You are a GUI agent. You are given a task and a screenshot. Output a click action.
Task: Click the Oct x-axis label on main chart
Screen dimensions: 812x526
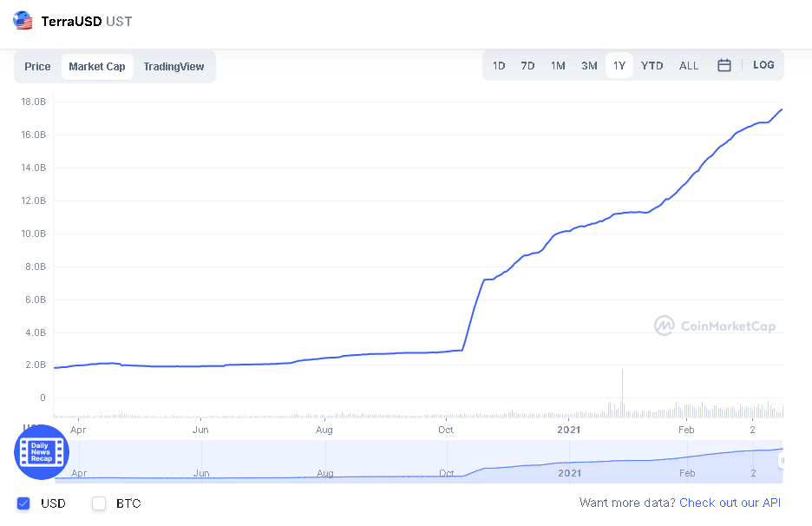pyautogui.click(x=446, y=430)
